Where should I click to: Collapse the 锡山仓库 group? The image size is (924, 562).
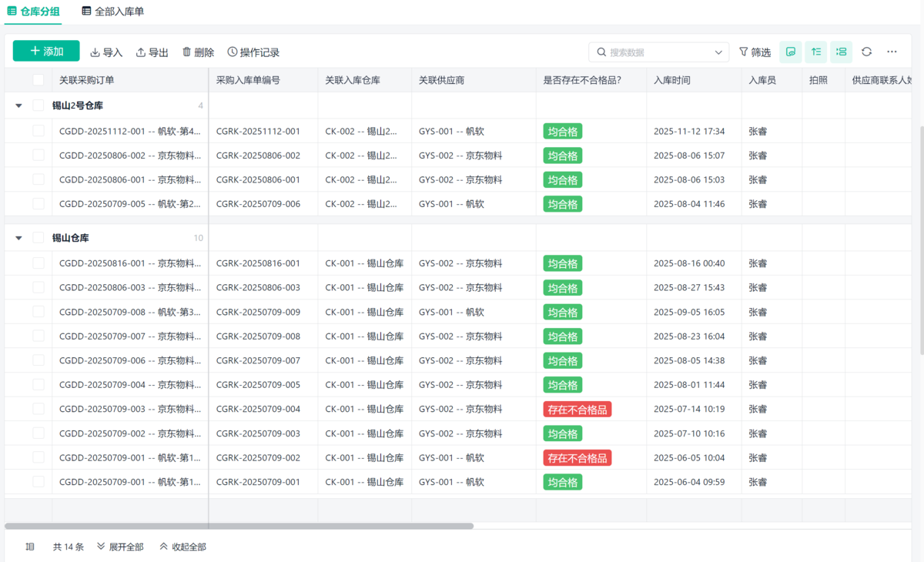18,239
